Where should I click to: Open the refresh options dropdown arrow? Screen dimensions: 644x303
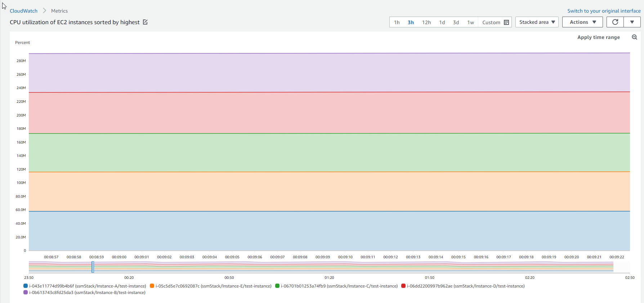pyautogui.click(x=632, y=22)
